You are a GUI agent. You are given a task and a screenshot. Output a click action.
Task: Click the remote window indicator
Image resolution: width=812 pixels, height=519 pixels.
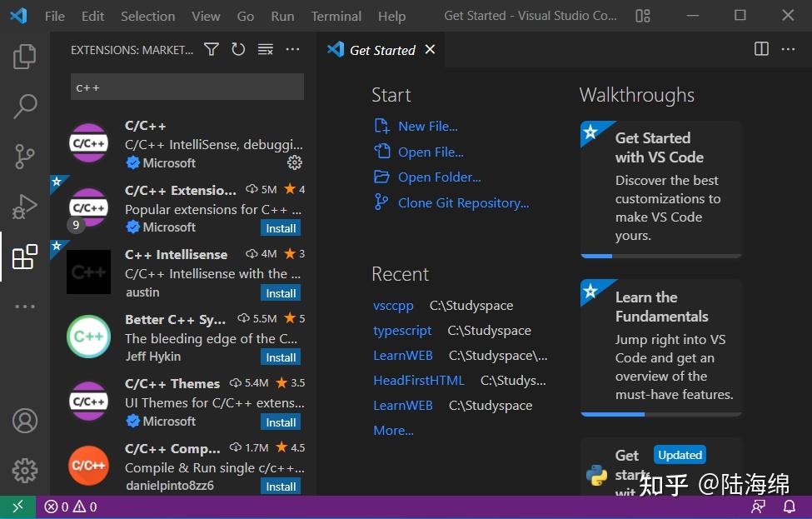point(17,506)
